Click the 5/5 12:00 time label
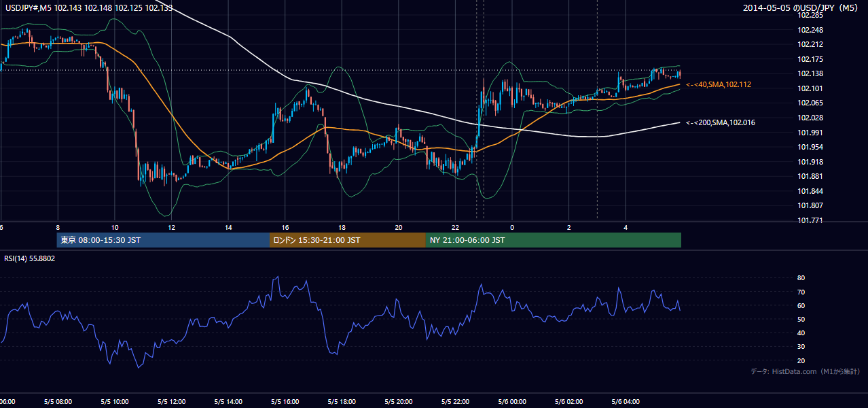This screenshot has height=408, width=868. tap(172, 402)
